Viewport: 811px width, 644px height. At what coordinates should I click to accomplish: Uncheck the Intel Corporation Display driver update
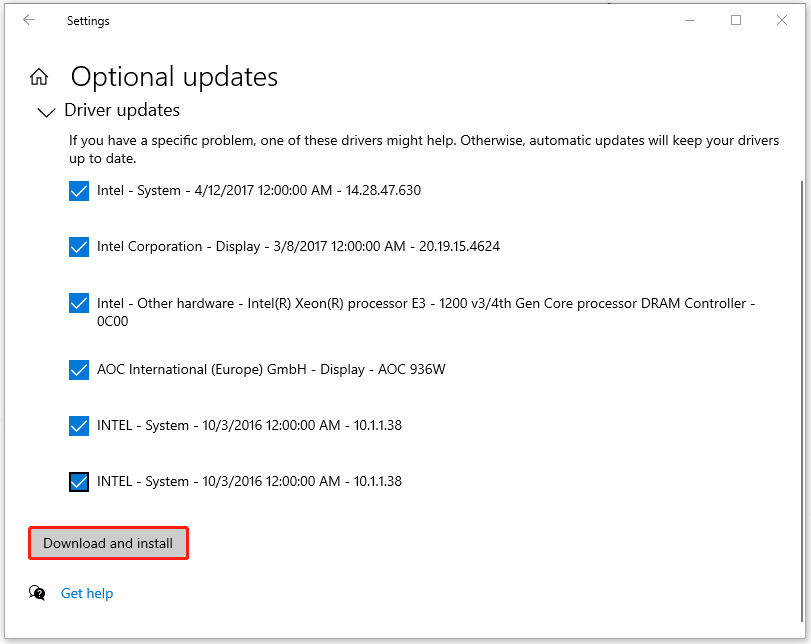[x=79, y=247]
